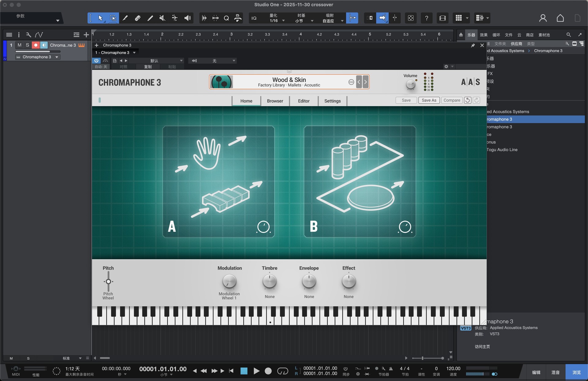Screen dimensions: 588x381
Task: Open the Editor tab in Chromaphone
Action: (303, 101)
